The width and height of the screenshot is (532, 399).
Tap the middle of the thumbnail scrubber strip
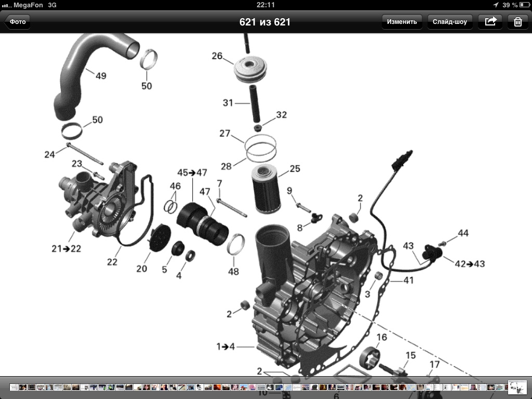257,388
